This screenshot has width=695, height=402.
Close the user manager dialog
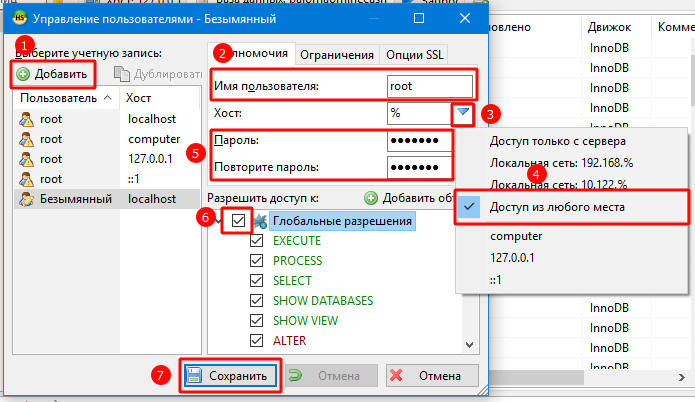pyautogui.click(x=465, y=18)
